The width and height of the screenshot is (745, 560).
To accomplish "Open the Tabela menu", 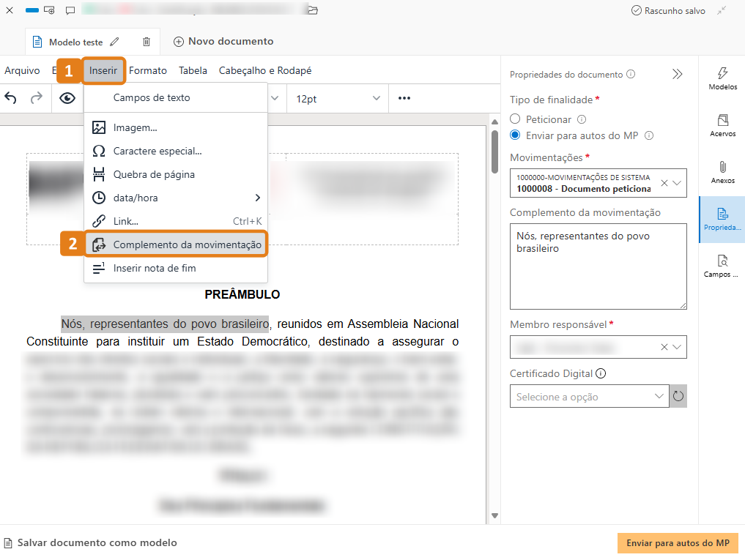I will [x=193, y=70].
